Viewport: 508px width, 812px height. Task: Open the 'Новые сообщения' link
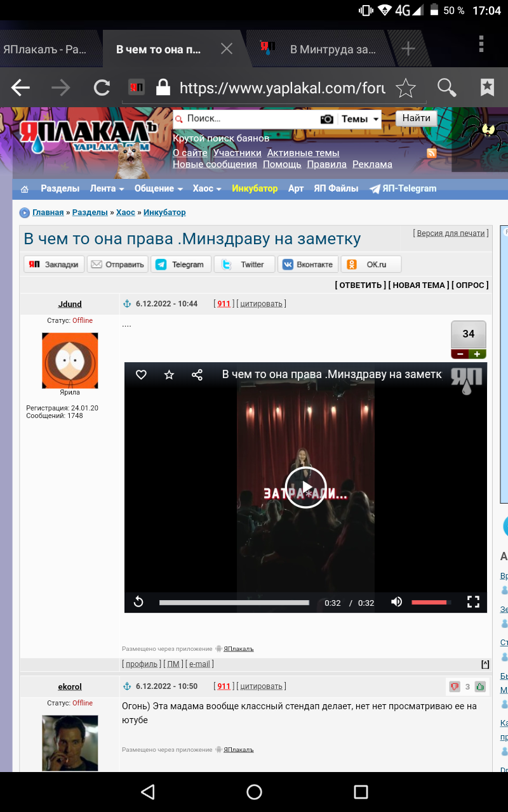tap(215, 164)
